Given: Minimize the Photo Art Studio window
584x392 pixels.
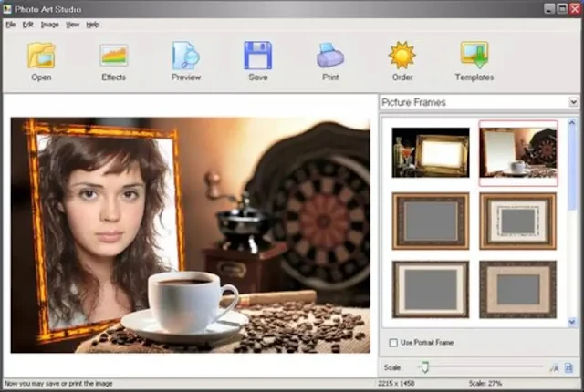Looking at the screenshot, I should click(549, 9).
